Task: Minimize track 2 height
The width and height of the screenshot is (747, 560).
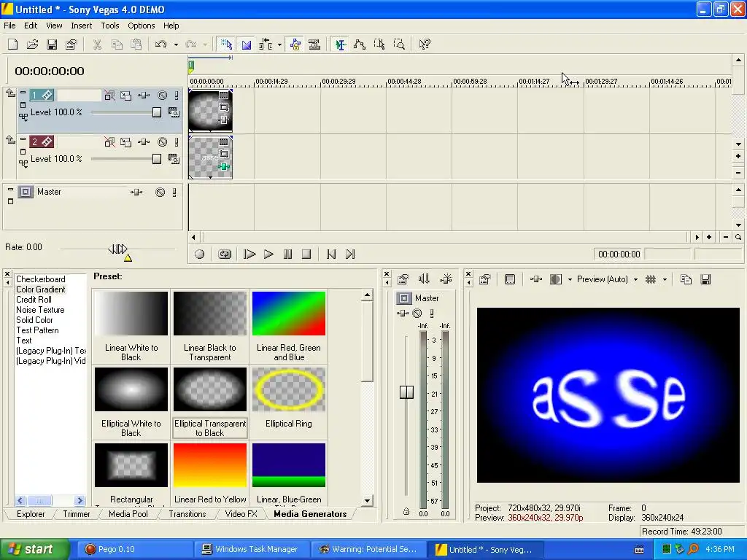Action: [23, 139]
